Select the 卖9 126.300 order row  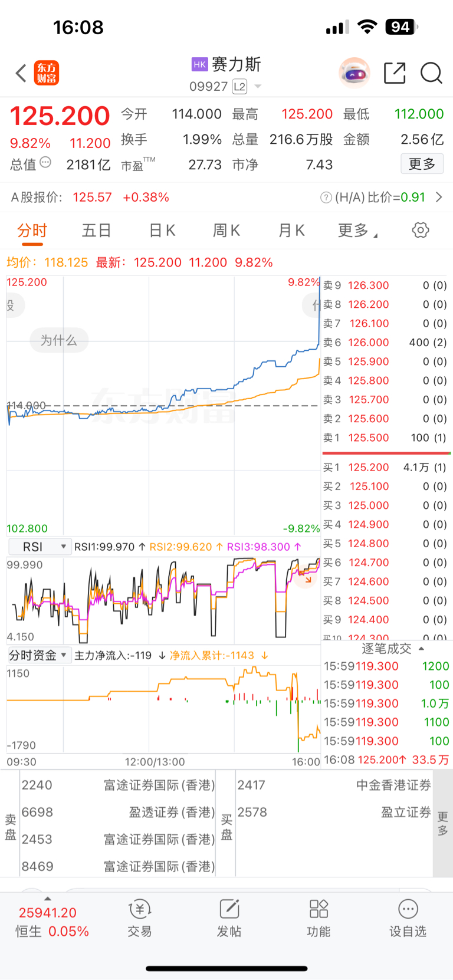coord(386,285)
